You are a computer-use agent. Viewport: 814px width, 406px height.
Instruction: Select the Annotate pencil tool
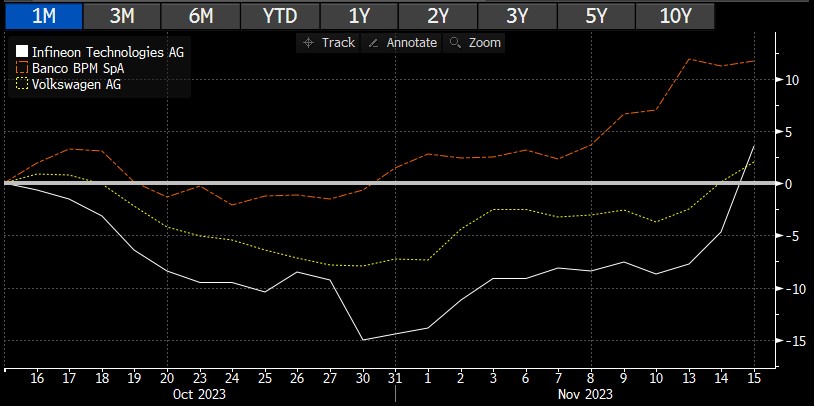pos(403,43)
